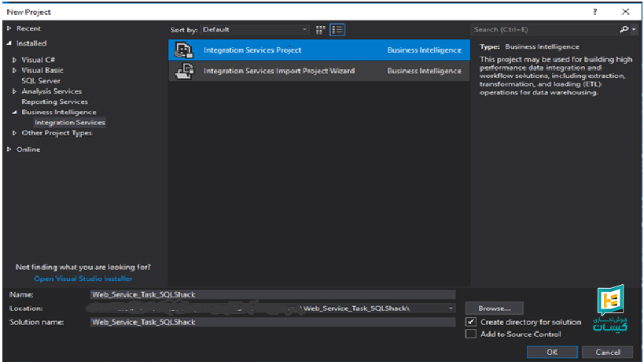Expand the Analysis Services node
Image resolution: width=644 pixels, height=362 pixels.
point(14,91)
